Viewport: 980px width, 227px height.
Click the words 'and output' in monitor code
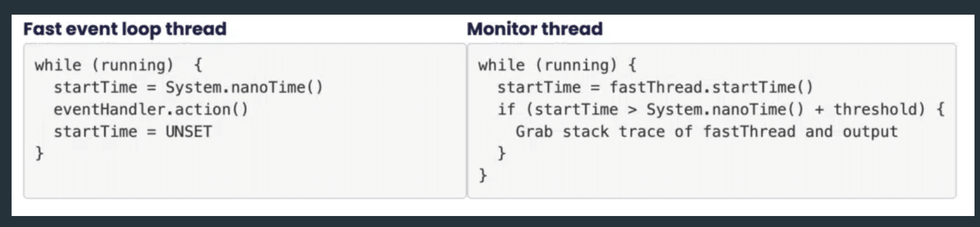851,131
